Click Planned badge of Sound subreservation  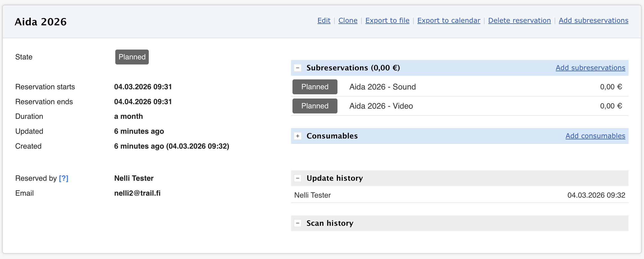315,87
